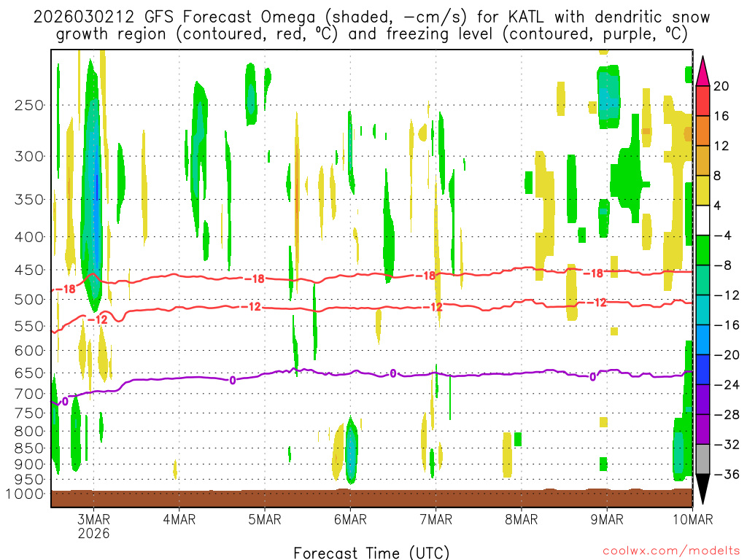Screen dimensions: 747x560
Task: Click the 7MAR time axis label
Action: pos(436,519)
